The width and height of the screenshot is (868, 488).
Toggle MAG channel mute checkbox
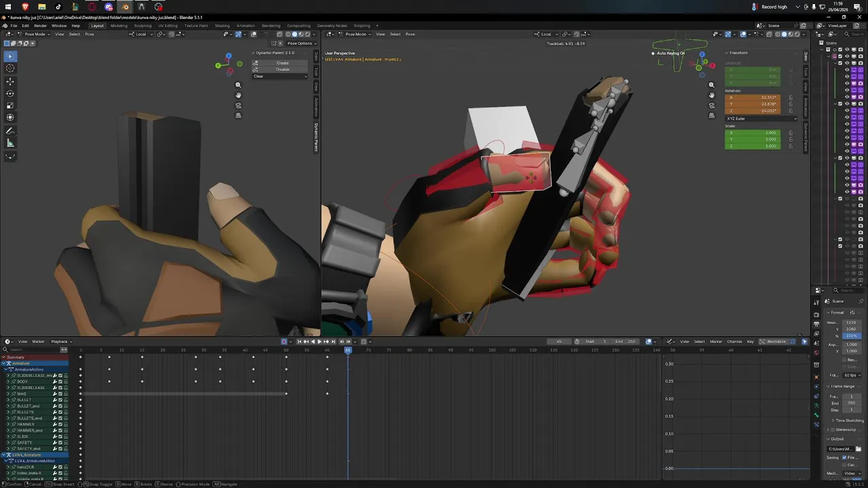pos(60,394)
